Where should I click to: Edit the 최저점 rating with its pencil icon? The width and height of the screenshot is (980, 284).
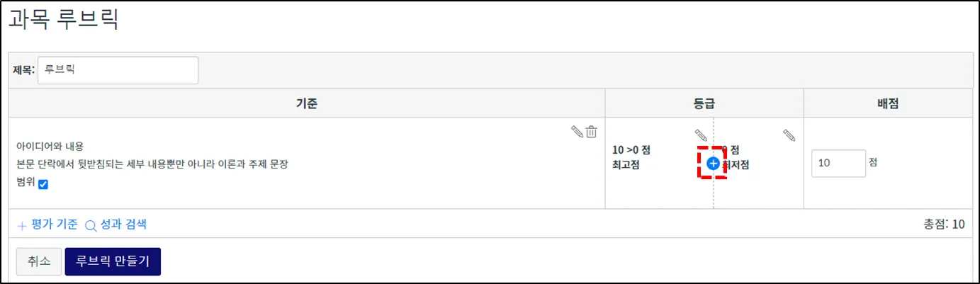coord(789,135)
